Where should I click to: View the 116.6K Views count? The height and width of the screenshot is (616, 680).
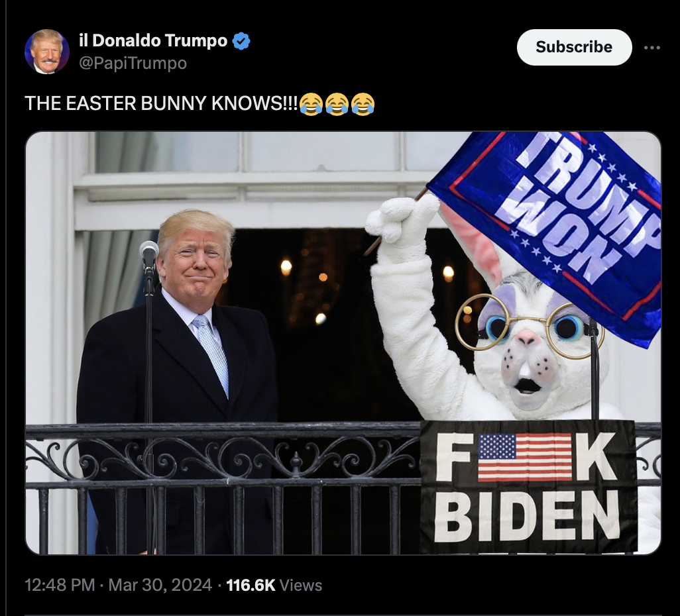pyautogui.click(x=274, y=586)
